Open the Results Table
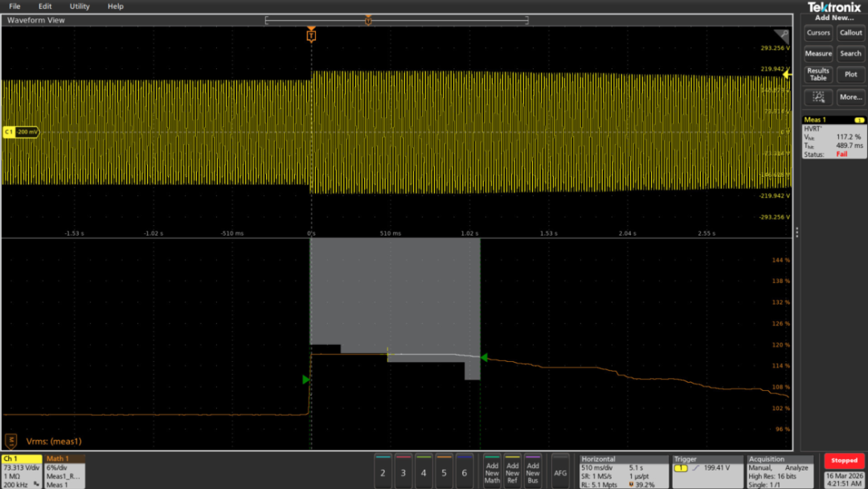The width and height of the screenshot is (868, 489). [818, 75]
